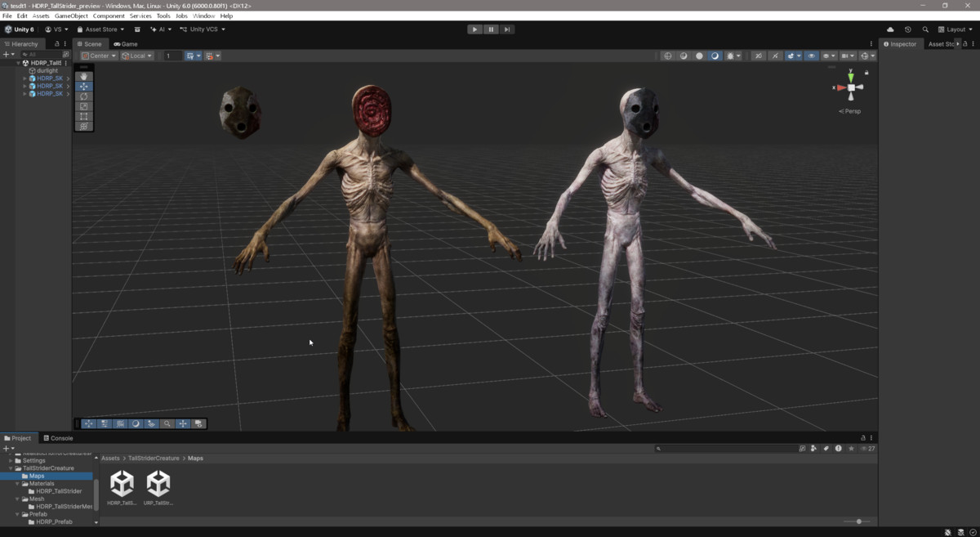The image size is (980, 537).
Task: Toggle hidden objects visibility eye
Action: (x=811, y=56)
